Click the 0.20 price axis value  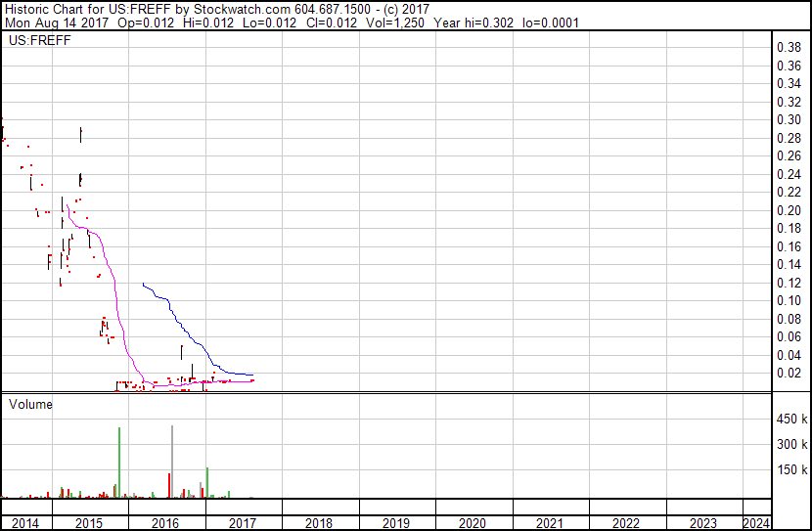click(x=789, y=210)
